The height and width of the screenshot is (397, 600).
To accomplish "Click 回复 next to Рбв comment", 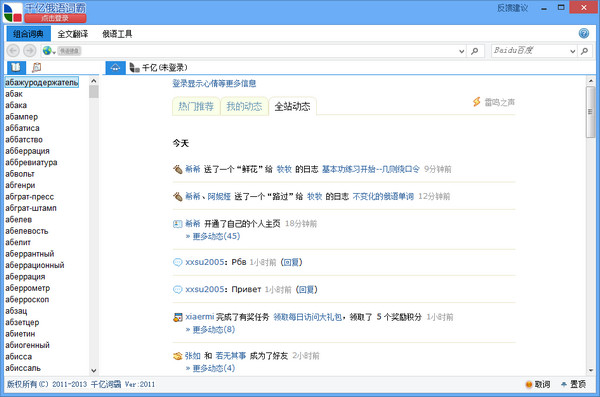I will (291, 262).
